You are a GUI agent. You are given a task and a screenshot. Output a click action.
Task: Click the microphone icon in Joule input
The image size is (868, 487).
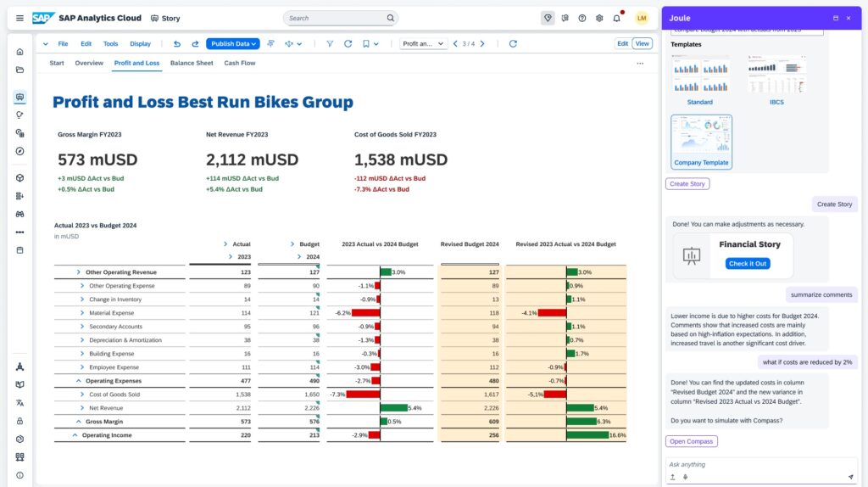coord(685,477)
